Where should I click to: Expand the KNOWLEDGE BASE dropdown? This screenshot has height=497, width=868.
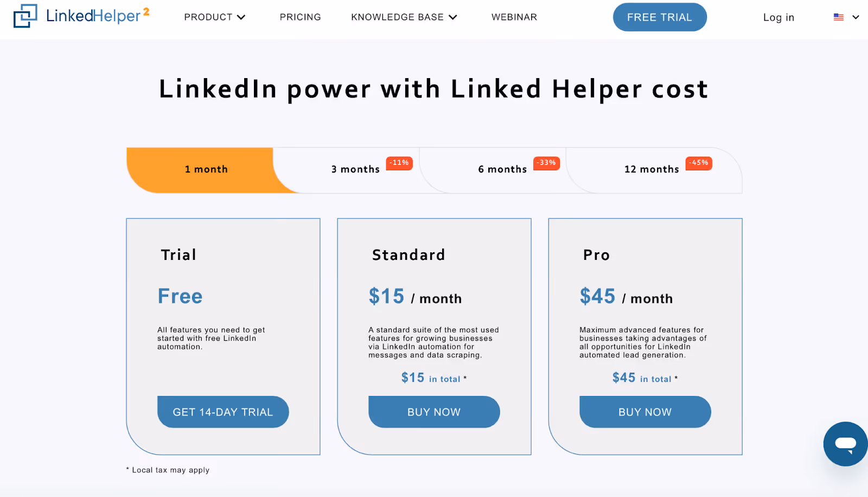pyautogui.click(x=404, y=17)
